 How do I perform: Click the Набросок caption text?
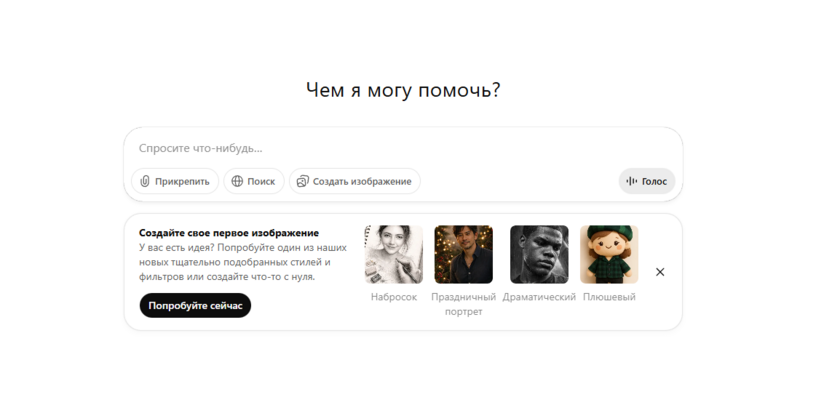[394, 297]
